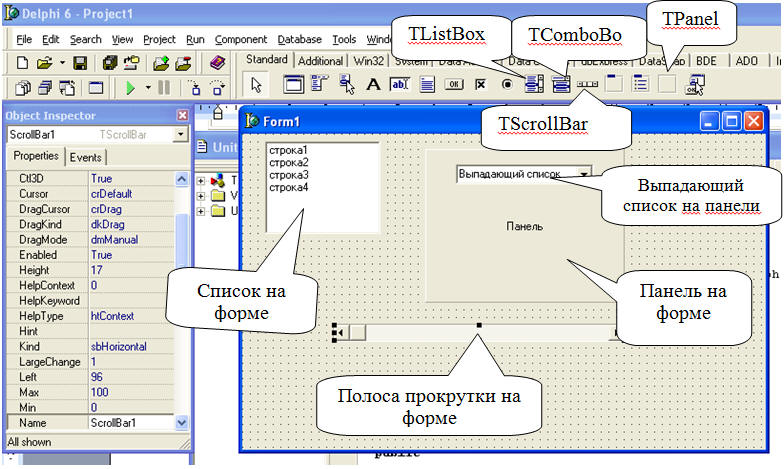Run the project with green arrow

(x=130, y=88)
